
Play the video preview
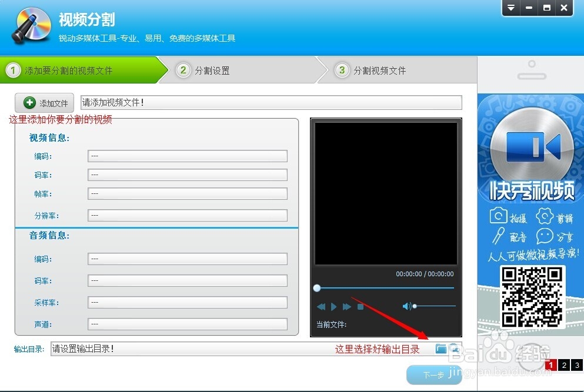click(x=333, y=307)
